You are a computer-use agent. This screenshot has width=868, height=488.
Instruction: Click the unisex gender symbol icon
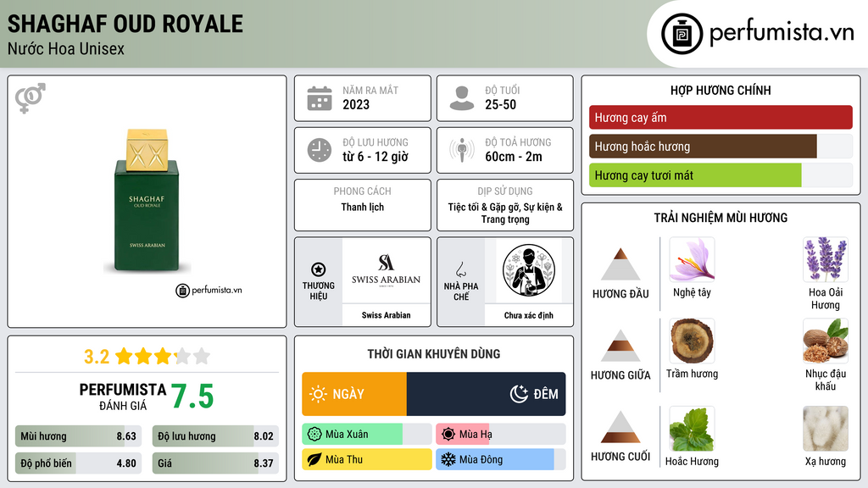(x=31, y=98)
